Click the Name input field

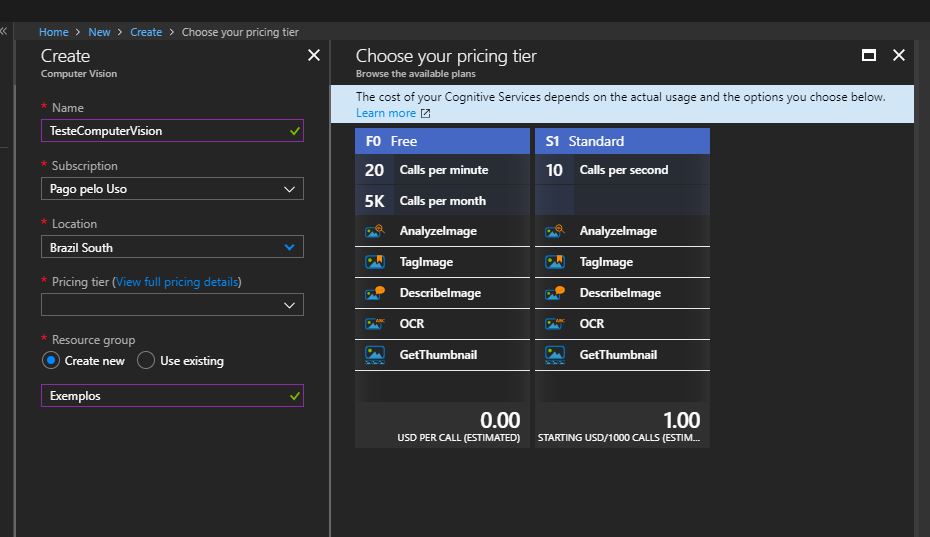pyautogui.click(x=165, y=131)
